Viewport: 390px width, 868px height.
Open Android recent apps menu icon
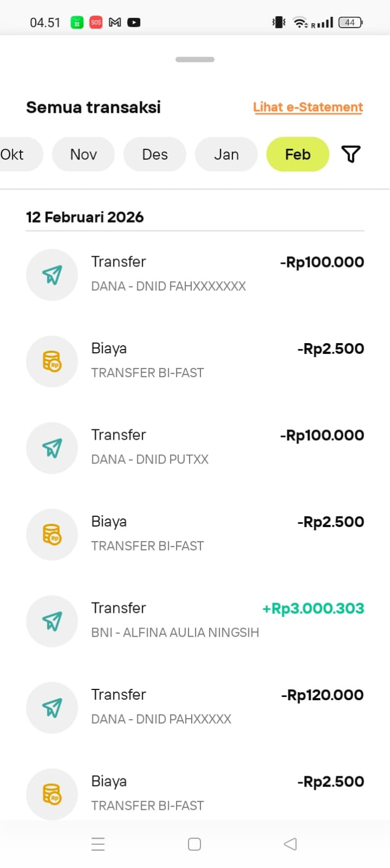coord(98,844)
